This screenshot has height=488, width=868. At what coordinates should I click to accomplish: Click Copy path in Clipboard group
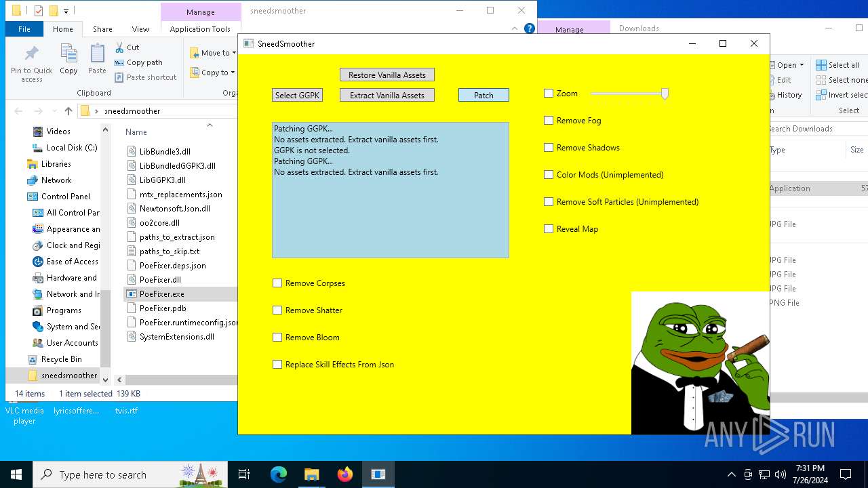click(138, 62)
